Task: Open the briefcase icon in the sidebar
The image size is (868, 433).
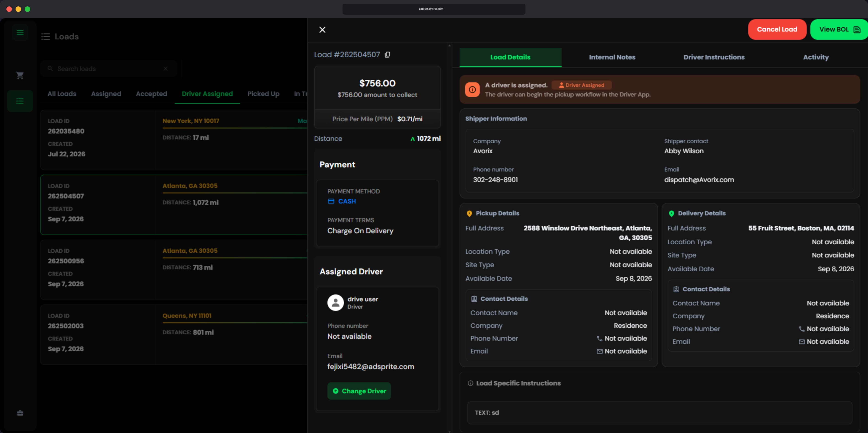Action: pos(20,413)
